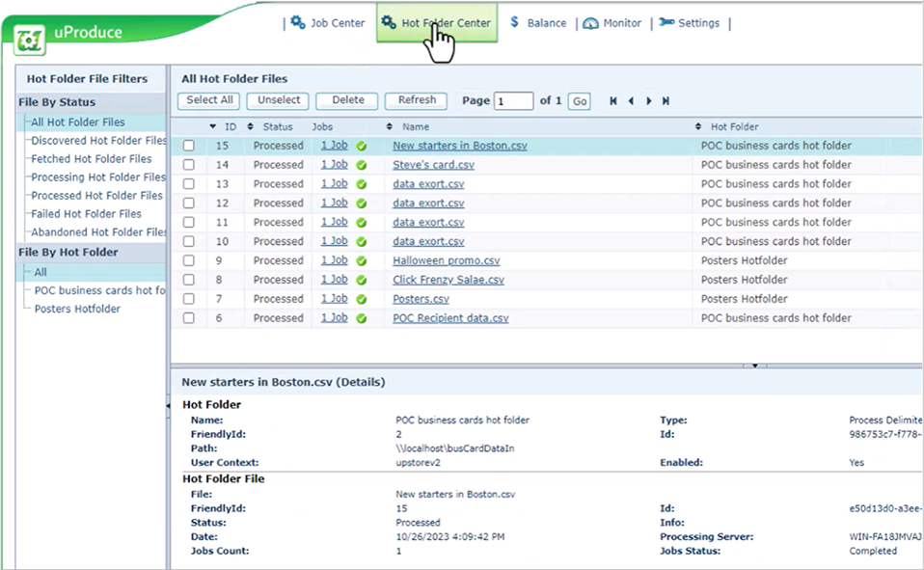The height and width of the screenshot is (570, 924).
Task: Tick the checkbox for row ID 9
Action: (189, 260)
